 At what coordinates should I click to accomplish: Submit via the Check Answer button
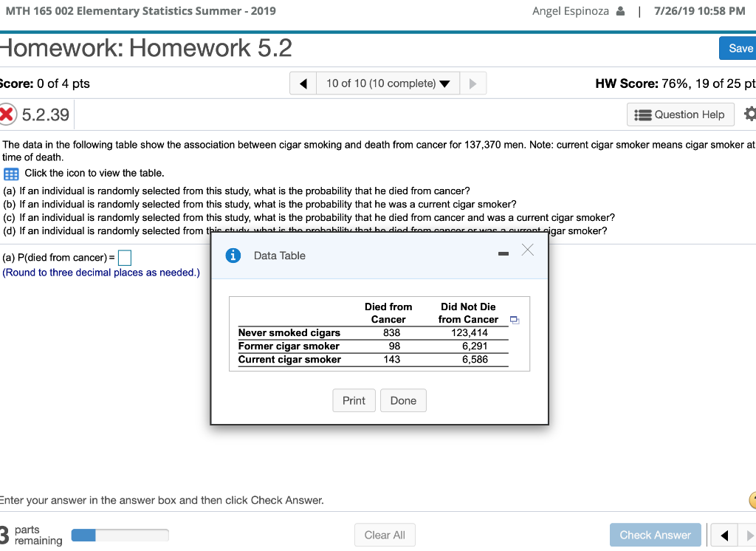coord(655,535)
